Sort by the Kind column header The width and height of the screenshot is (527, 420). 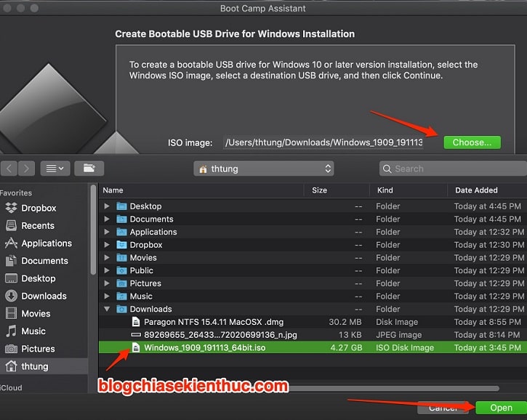(385, 190)
